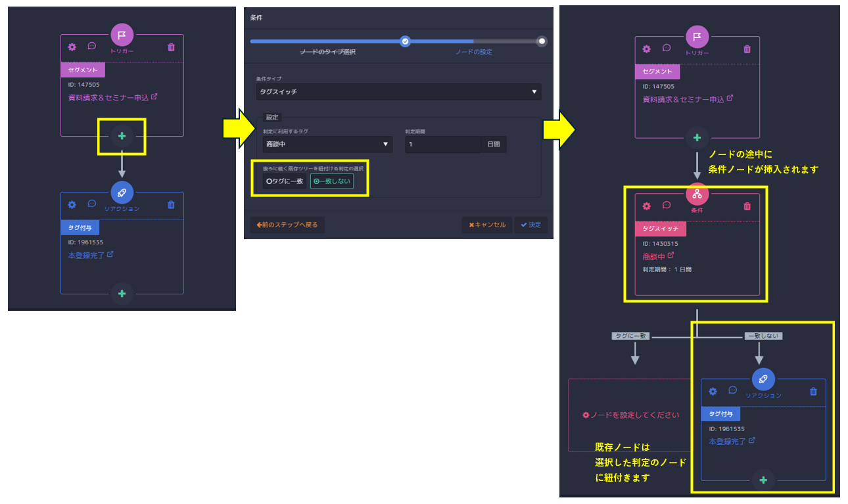Viewport: 848px width, 504px height.
Task: Open comment icon on right reaction node
Action: (733, 390)
